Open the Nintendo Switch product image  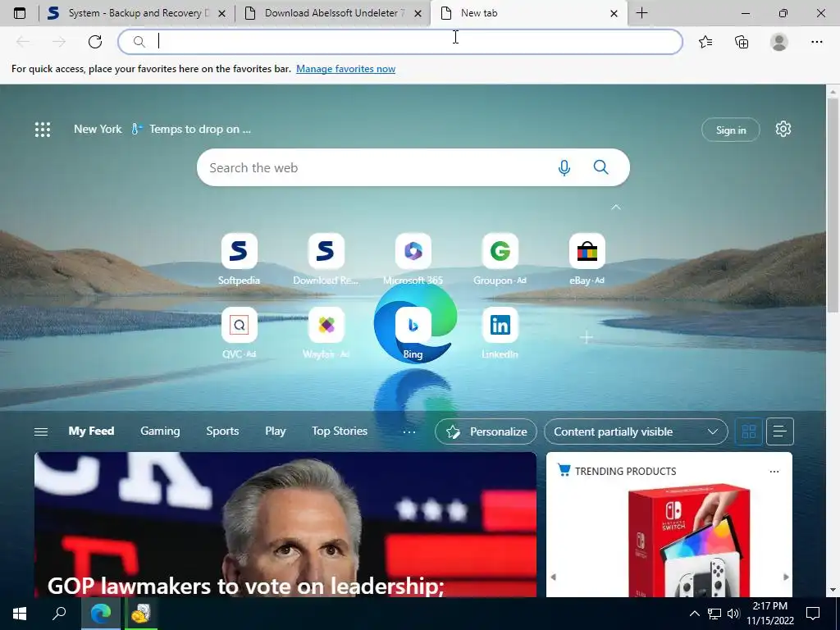[x=688, y=540]
